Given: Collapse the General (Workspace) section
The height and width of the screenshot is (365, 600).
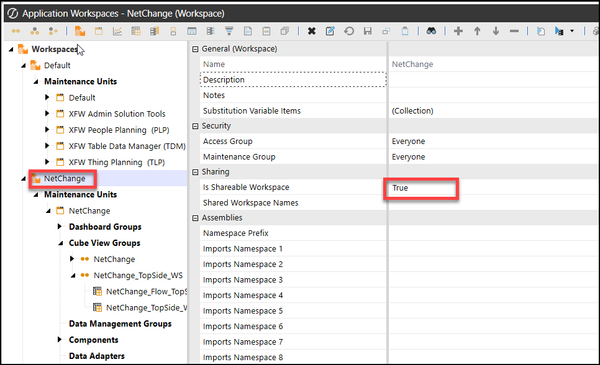Looking at the screenshot, I should [x=195, y=49].
